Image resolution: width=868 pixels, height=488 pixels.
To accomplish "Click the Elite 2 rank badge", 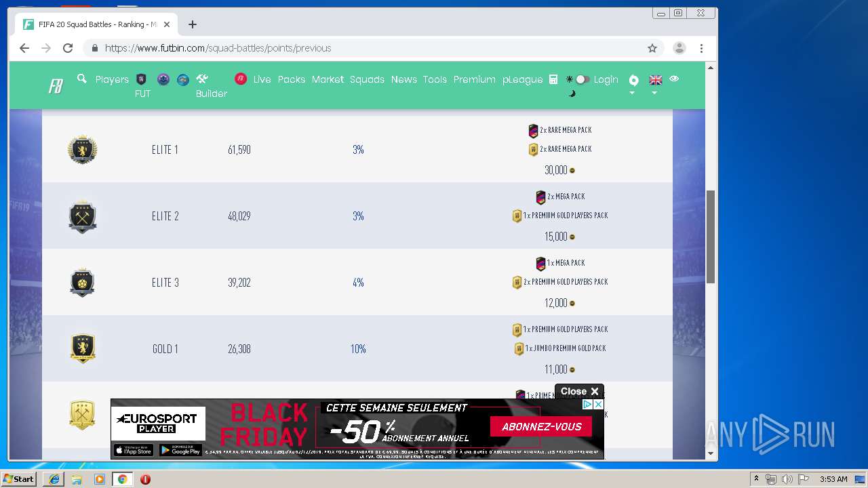I will (82, 216).
